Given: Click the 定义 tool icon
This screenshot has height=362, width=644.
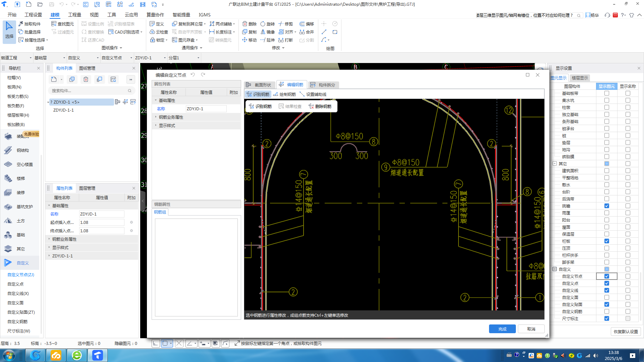Looking at the screenshot, I should tap(152, 24).
